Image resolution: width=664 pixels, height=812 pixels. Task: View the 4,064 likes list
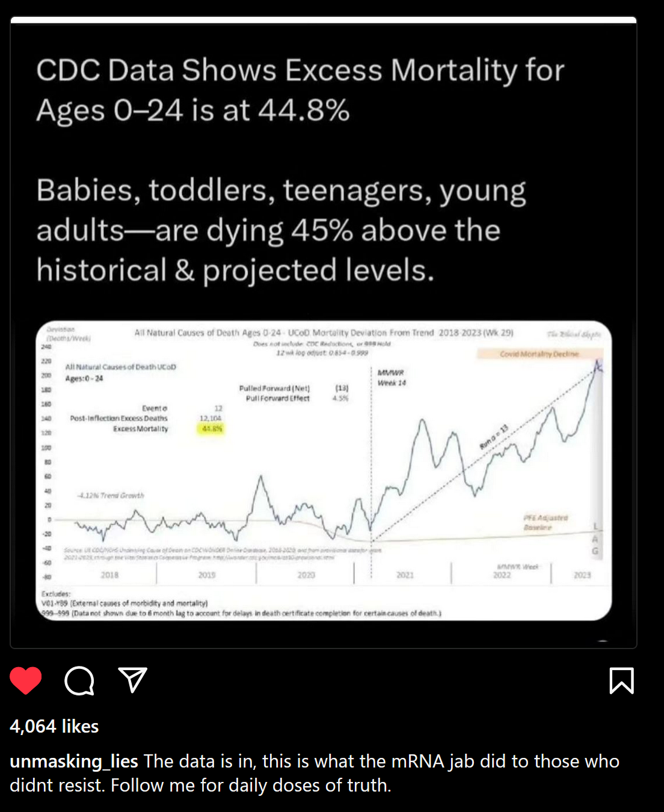click(54, 726)
